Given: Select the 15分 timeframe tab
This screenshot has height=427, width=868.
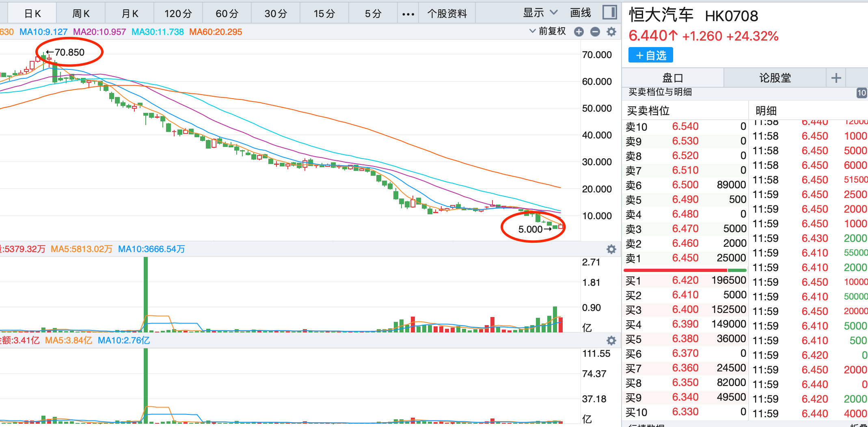Looking at the screenshot, I should tap(324, 14).
